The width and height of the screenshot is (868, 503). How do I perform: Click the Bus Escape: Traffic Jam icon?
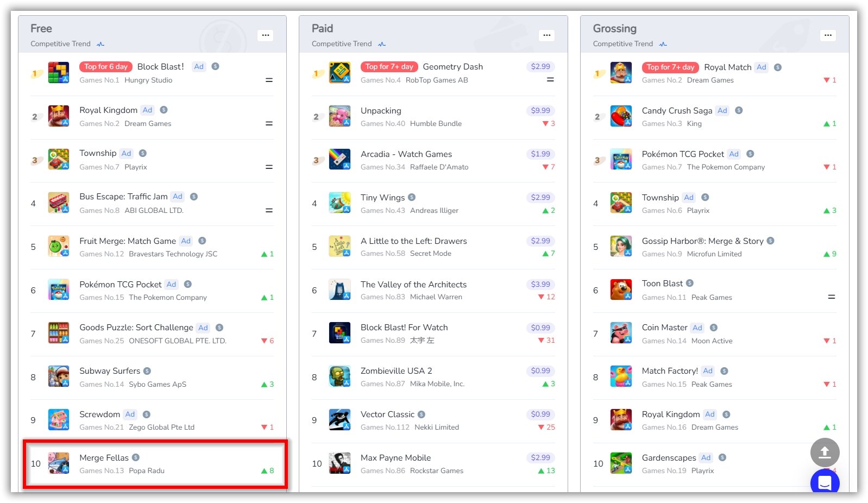point(59,203)
